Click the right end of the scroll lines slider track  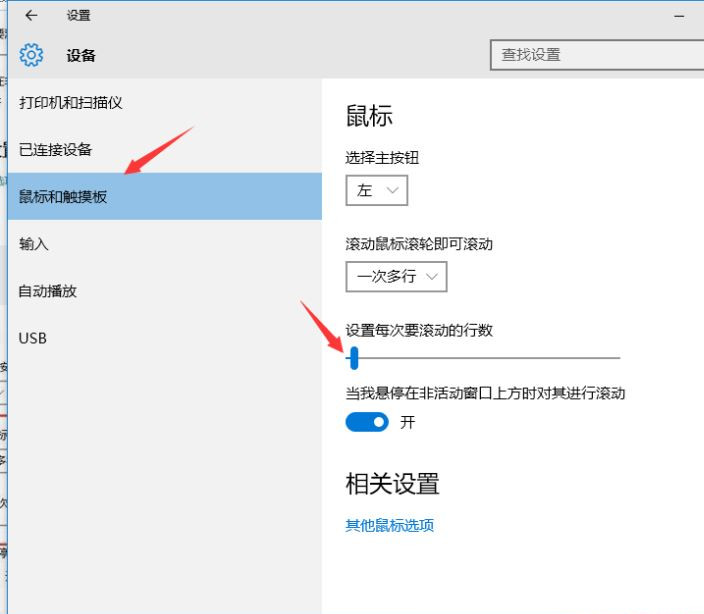click(x=617, y=357)
